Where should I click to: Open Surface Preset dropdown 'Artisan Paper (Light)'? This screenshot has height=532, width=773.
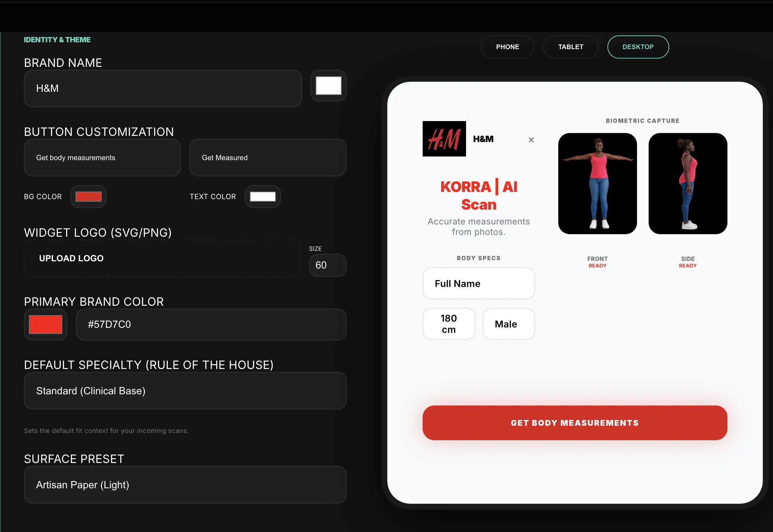click(185, 485)
